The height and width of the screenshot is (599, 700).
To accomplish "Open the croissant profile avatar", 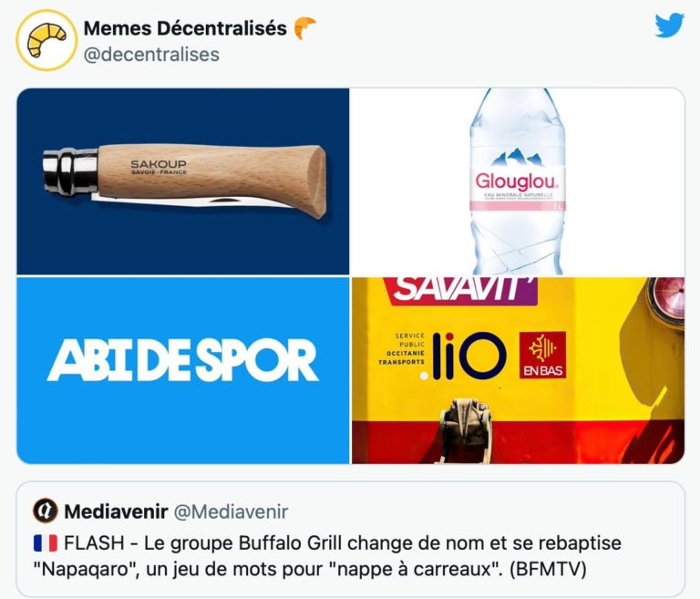I will pyautogui.click(x=46, y=40).
